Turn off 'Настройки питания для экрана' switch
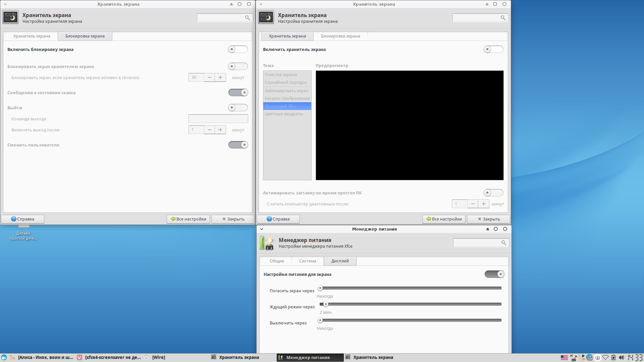The height and width of the screenshot is (362, 644). 494,274
